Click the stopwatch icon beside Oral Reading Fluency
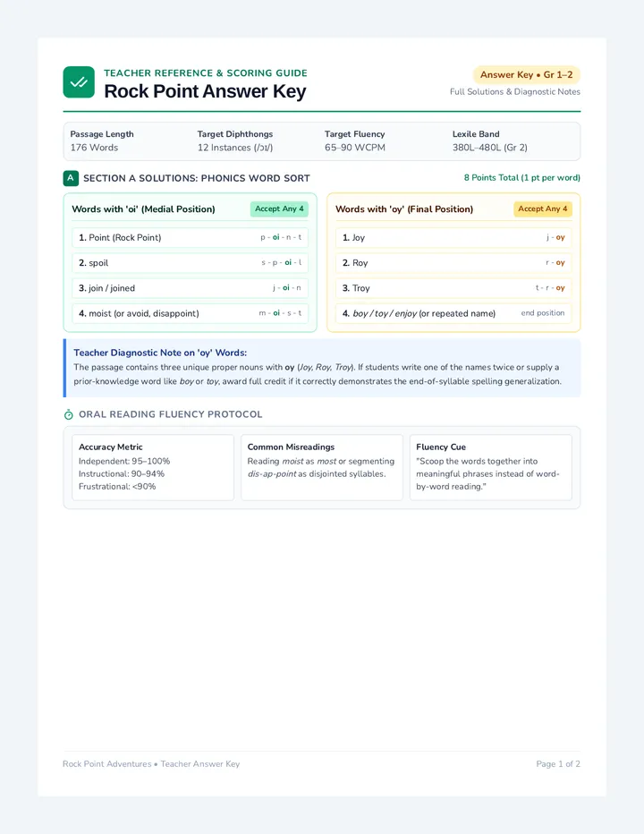 pyautogui.click(x=68, y=414)
